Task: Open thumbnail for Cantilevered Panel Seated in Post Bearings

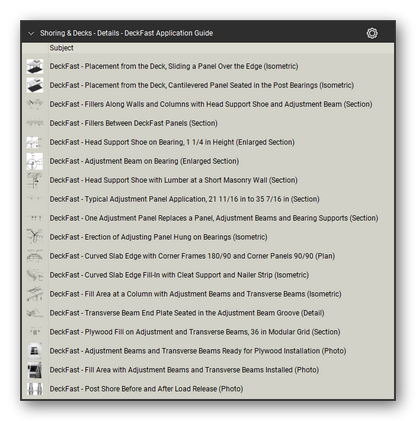Action: (35, 85)
